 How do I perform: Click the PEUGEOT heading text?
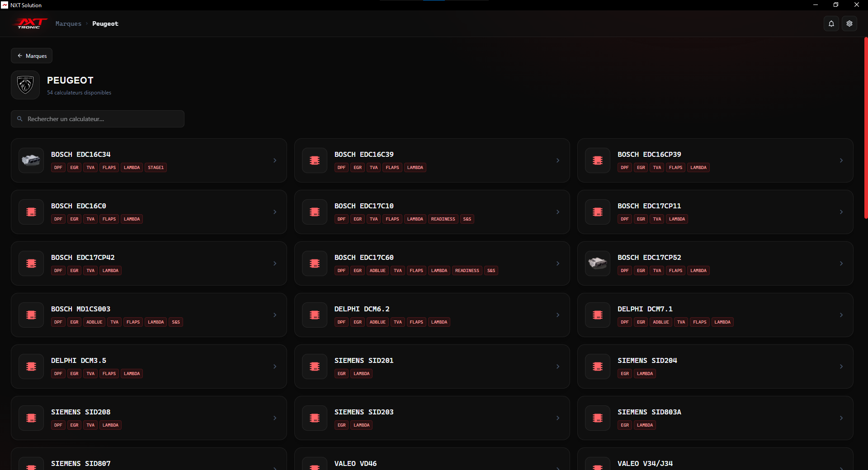(70, 80)
